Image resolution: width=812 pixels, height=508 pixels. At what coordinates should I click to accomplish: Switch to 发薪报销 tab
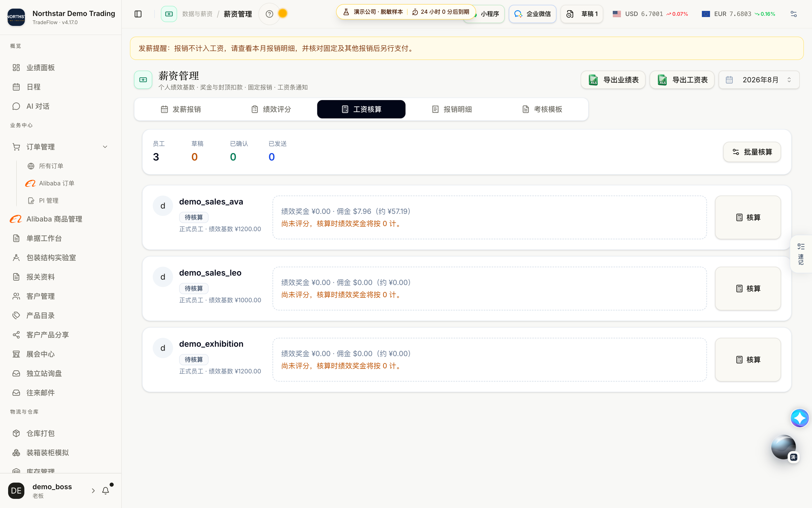180,109
